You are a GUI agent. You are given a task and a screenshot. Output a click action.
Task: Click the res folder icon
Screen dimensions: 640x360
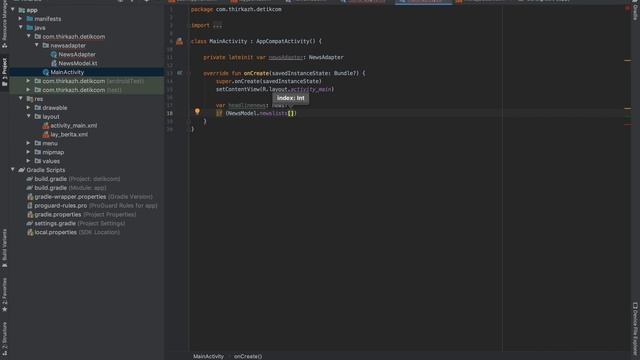30,99
